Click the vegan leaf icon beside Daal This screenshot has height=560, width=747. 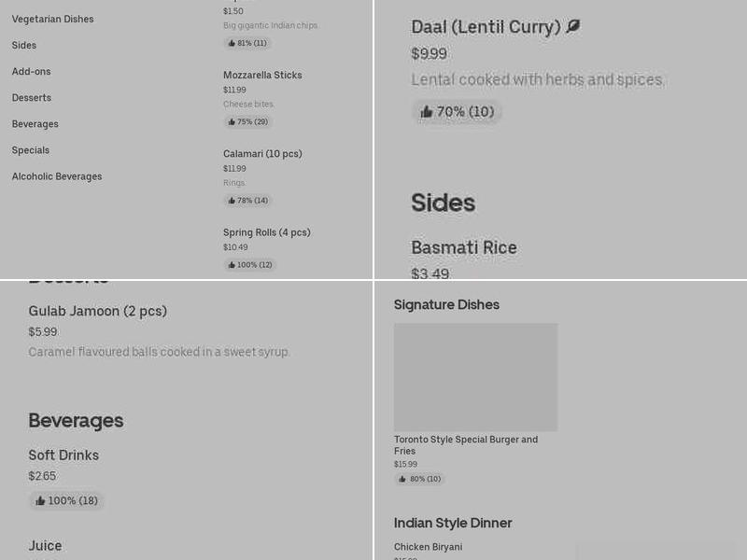[x=572, y=25]
